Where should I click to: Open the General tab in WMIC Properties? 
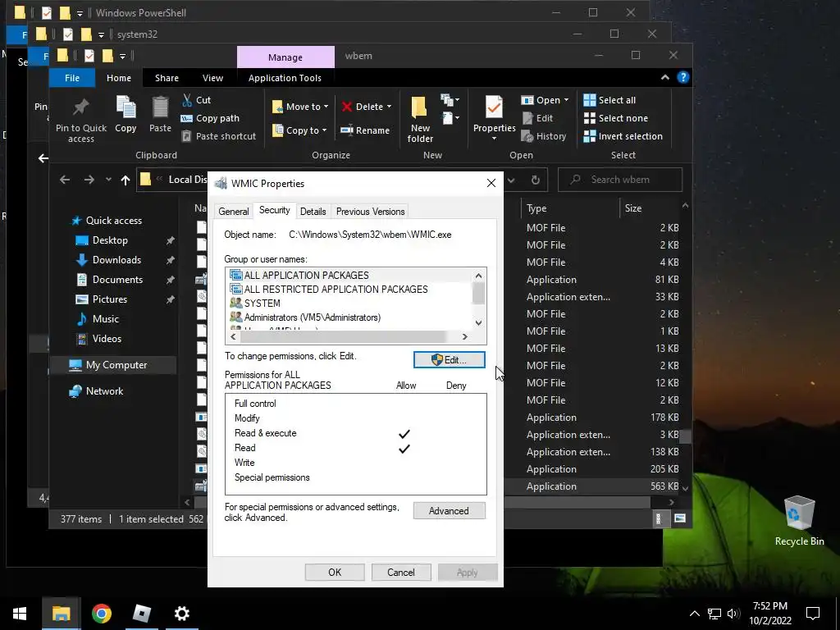click(234, 212)
